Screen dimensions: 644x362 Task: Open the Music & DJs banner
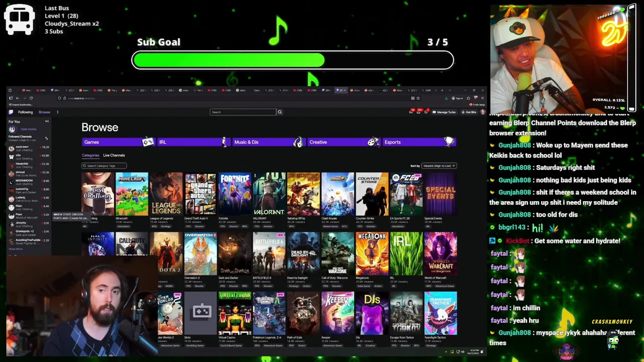tap(269, 142)
